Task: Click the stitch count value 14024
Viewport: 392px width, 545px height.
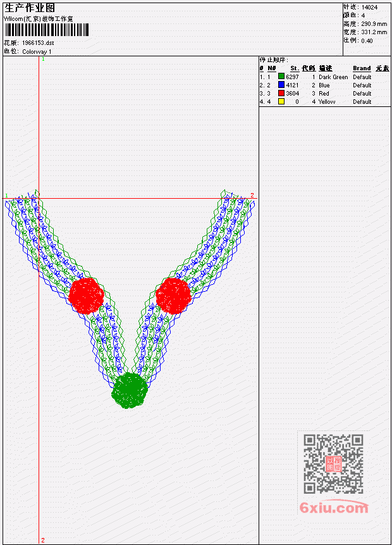Action: [369, 8]
